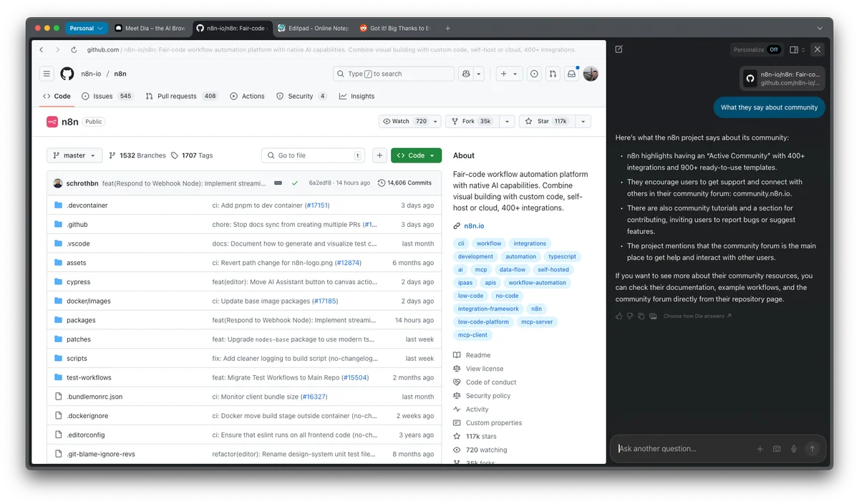Image resolution: width=859 pixels, height=504 pixels.
Task: Open the green Code dropdown button
Action: [x=416, y=155]
